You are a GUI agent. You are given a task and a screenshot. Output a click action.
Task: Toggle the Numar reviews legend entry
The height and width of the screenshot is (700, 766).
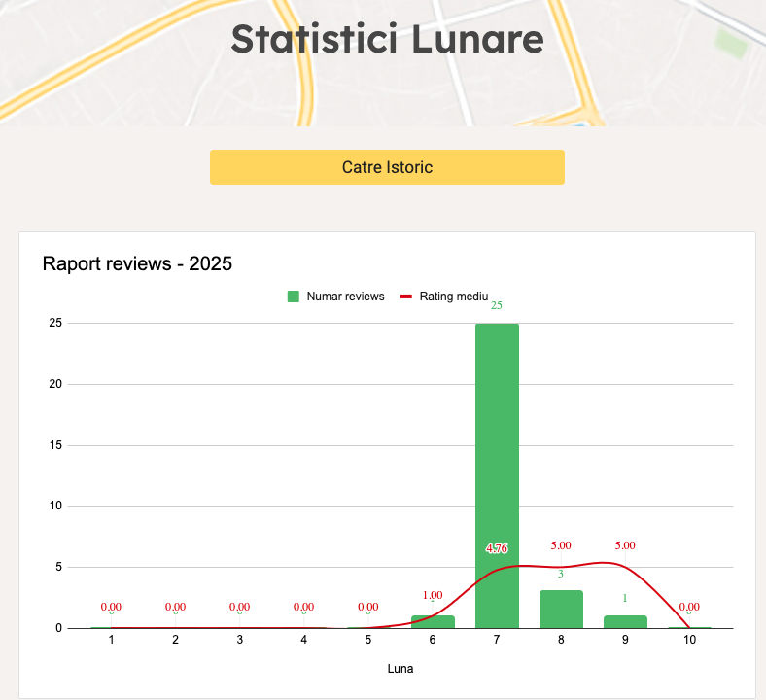coord(345,297)
